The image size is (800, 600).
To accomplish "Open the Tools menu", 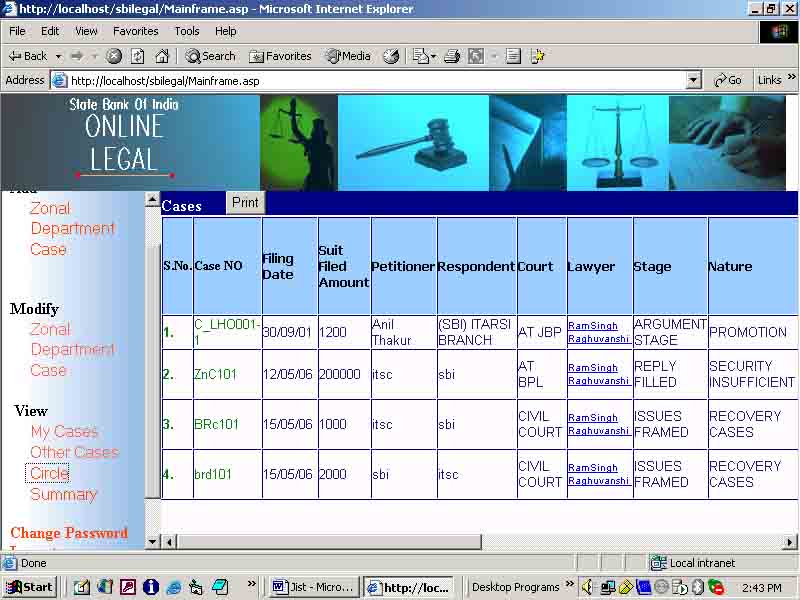I will click(187, 31).
